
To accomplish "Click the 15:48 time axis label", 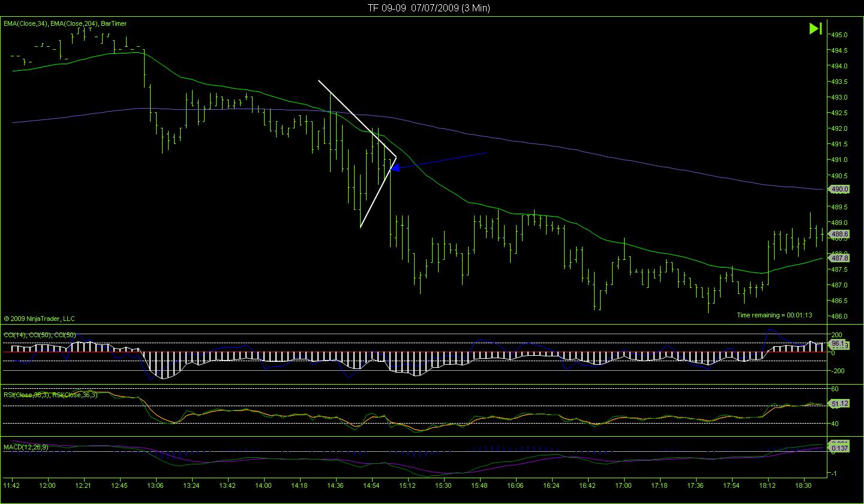I will point(479,485).
